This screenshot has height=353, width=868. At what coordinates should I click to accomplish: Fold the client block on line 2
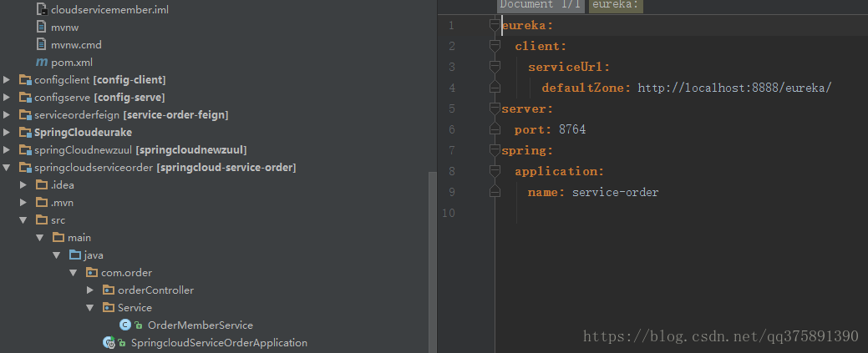495,46
